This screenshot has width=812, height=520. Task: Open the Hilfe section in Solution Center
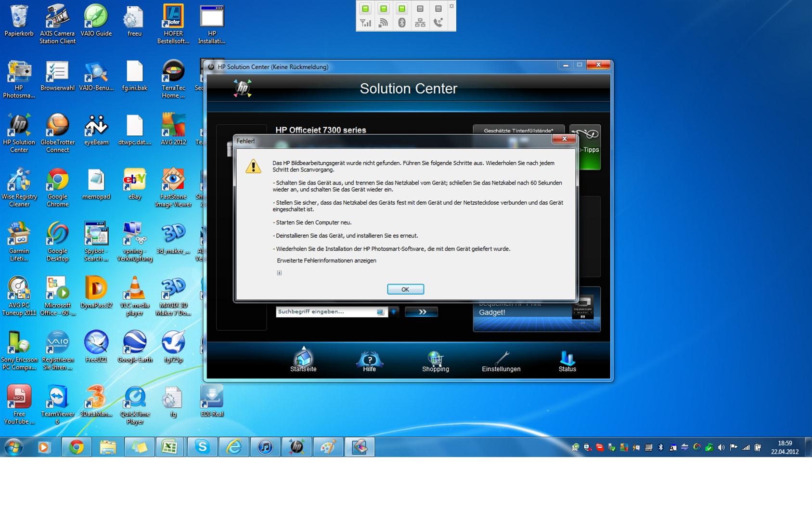[x=369, y=360]
